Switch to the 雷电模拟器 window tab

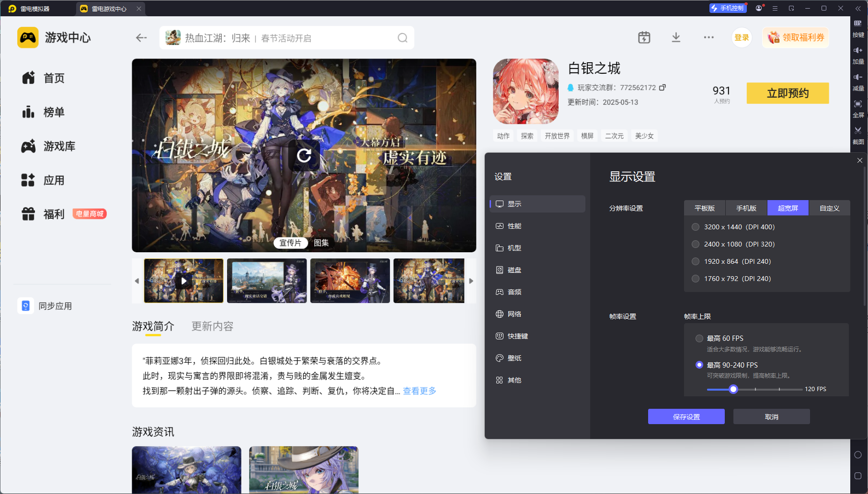click(29, 9)
